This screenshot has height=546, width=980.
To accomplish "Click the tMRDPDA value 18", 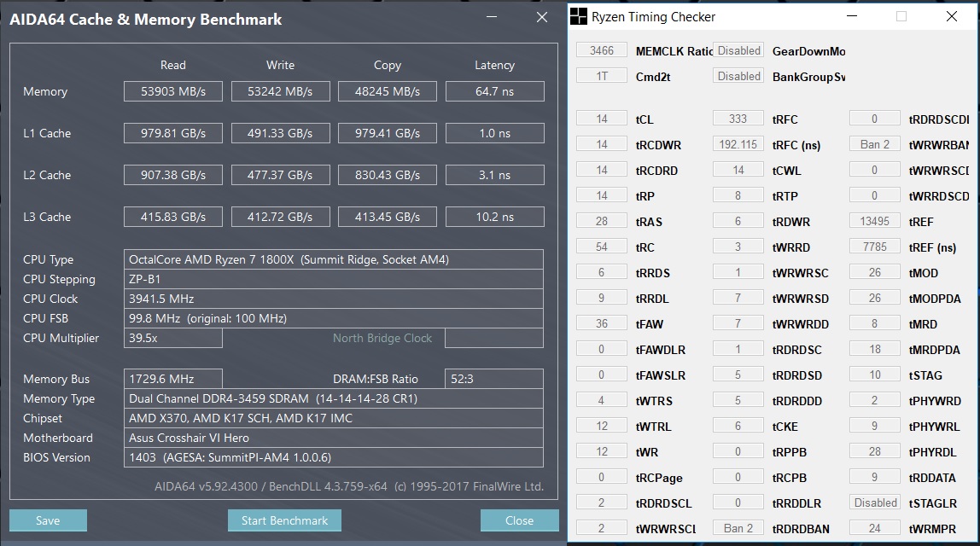I will coord(875,349).
